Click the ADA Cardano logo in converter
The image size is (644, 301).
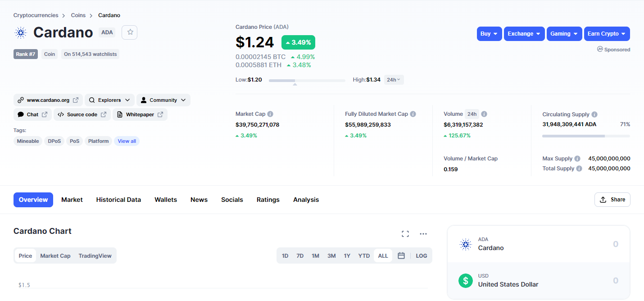coord(465,244)
